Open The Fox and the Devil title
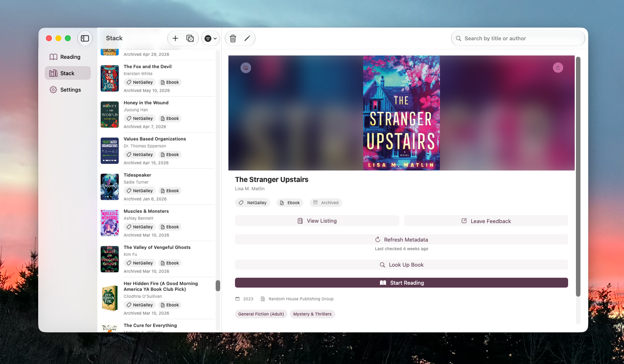The height and width of the screenshot is (364, 624). 147,67
